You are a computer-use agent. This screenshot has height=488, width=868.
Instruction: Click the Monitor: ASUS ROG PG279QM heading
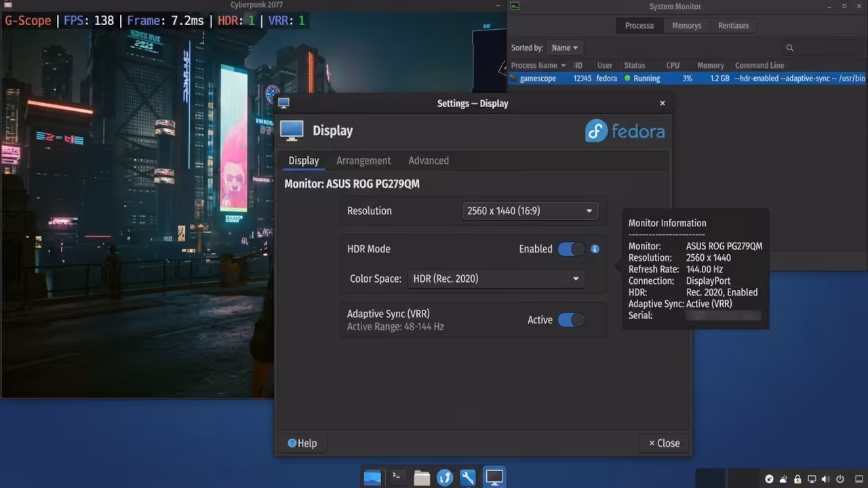[352, 184]
